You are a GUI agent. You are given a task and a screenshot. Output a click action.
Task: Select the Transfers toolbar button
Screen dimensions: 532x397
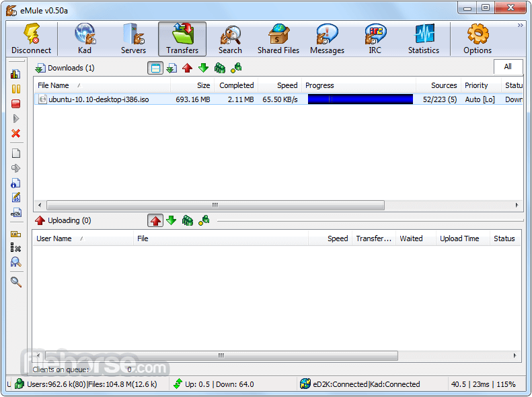[182, 38]
